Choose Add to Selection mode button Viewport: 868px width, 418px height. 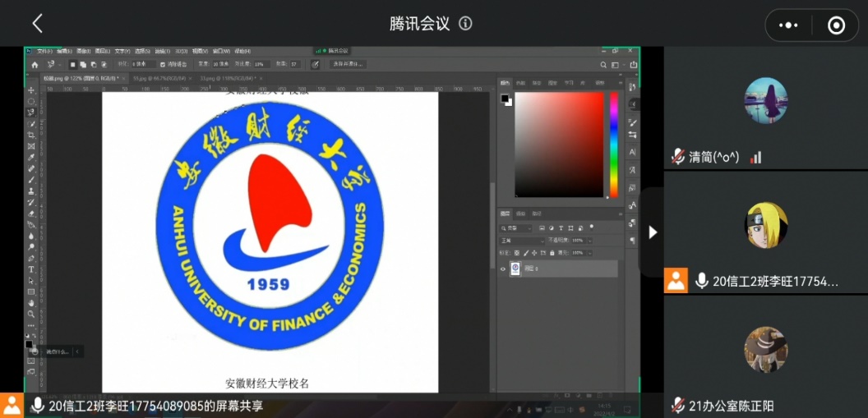[83, 65]
